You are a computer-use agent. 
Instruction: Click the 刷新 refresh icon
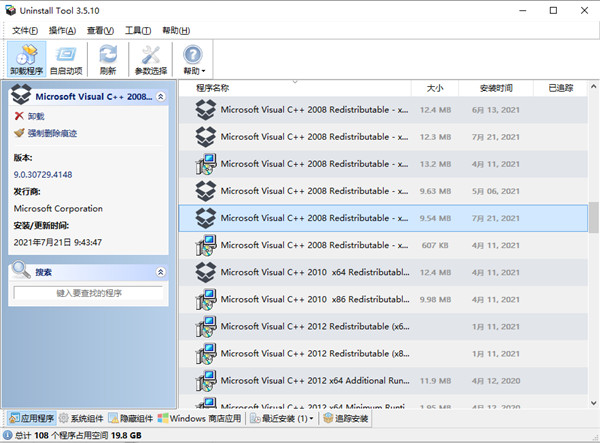point(108,59)
